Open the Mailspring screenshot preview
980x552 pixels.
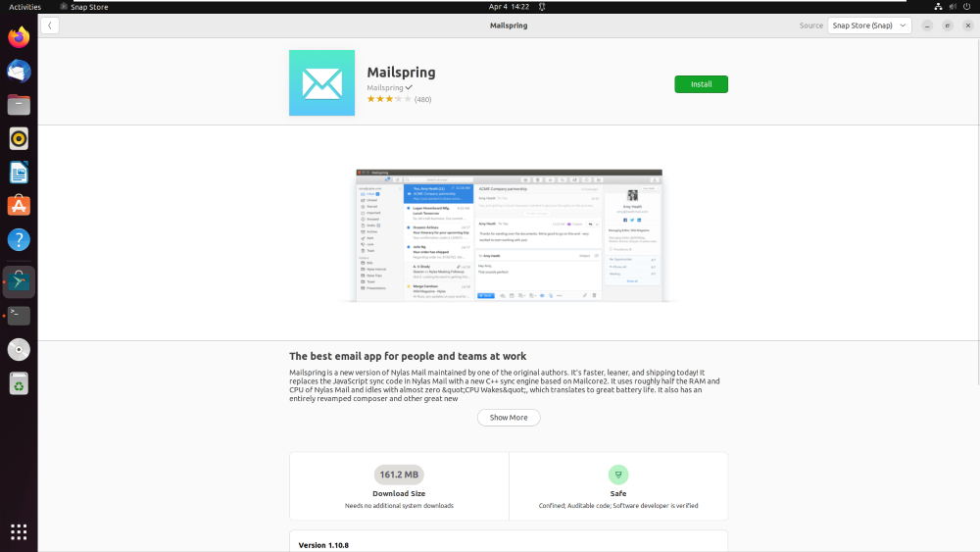point(509,235)
